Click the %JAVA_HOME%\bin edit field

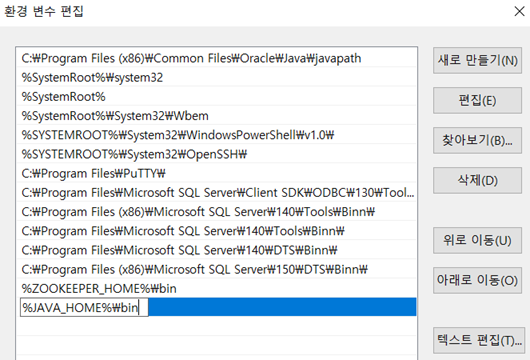click(x=84, y=307)
